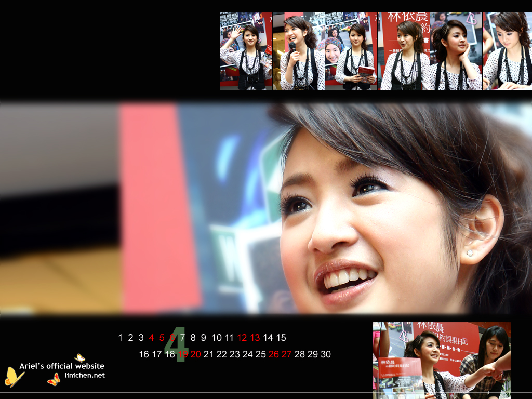Select the red date 12 in the calendar
532x399 pixels.
242,338
